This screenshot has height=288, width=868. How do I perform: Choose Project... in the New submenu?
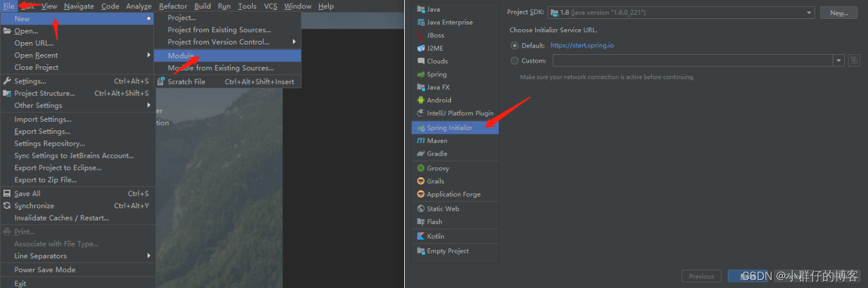point(227,18)
